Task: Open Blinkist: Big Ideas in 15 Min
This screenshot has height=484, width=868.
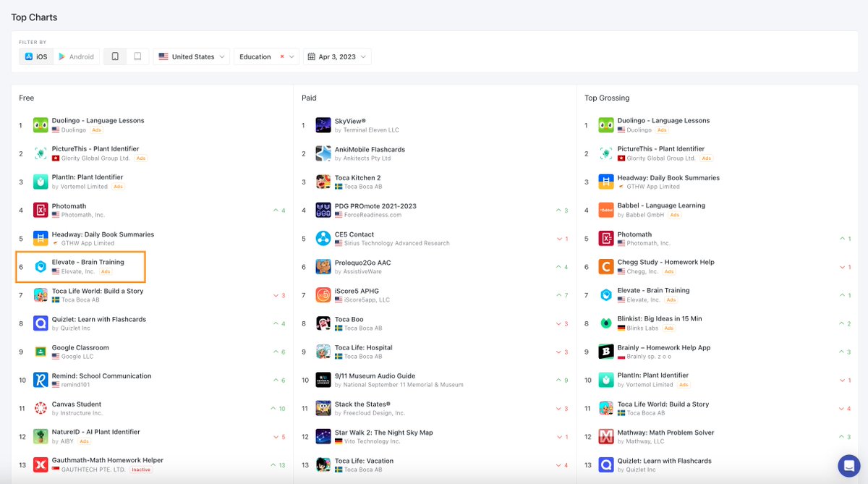Action: (660, 318)
